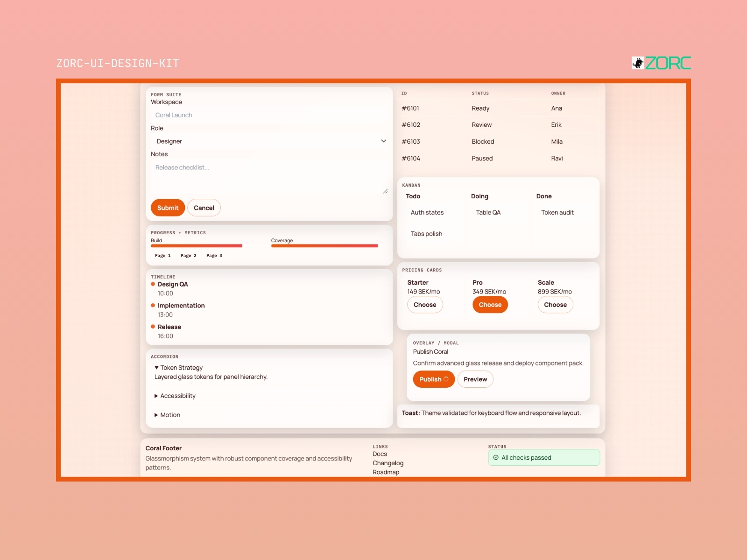Click the Doing kanban column header
Screen dimensions: 747x560
click(479, 196)
